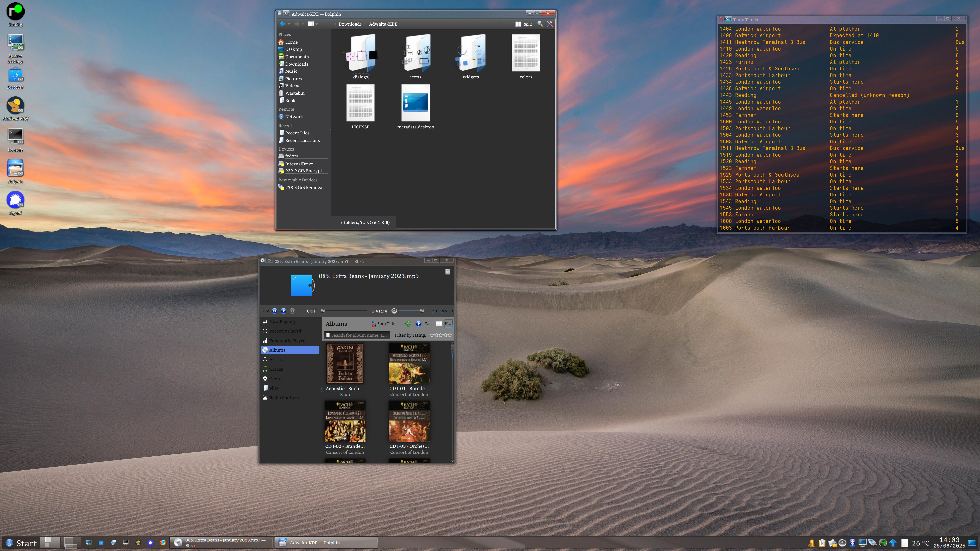
Task: Open the Sort: Title dropdown in Elisa
Action: click(x=383, y=324)
